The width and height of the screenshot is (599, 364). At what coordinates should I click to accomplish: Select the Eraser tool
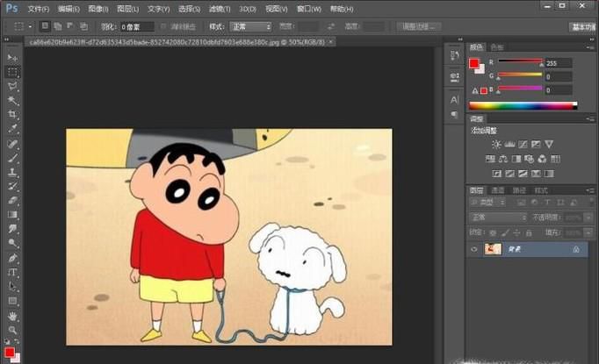pos(12,200)
